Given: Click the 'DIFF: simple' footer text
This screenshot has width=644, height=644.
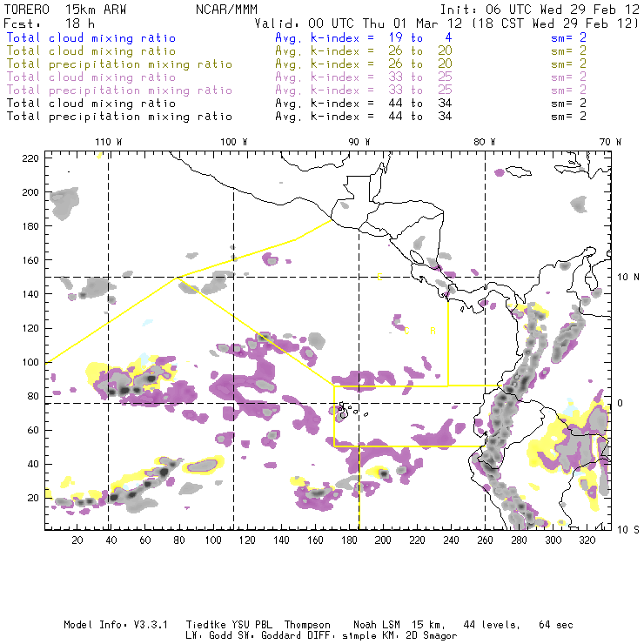Looking at the screenshot, I should 342,636.
